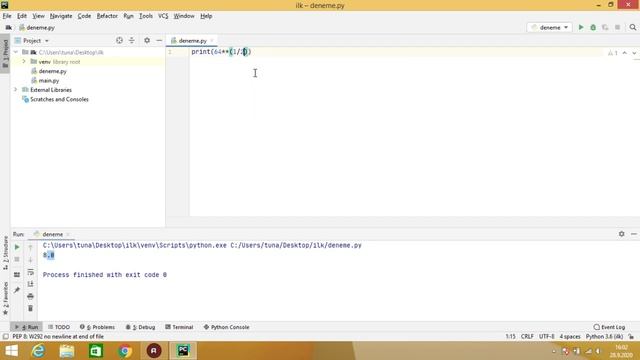The width and height of the screenshot is (640, 360).
Task: Hide the Run panel with minus icon
Action: (633, 234)
